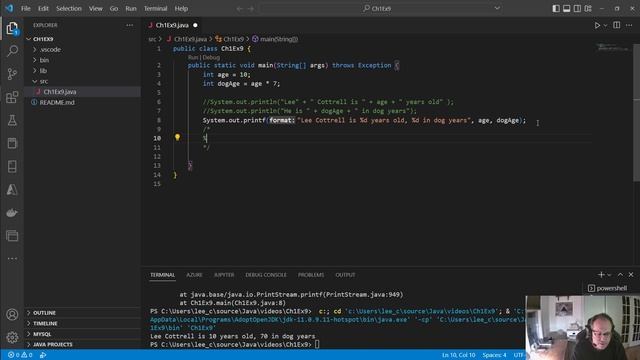Open the Docker whale icon

coord(12,213)
